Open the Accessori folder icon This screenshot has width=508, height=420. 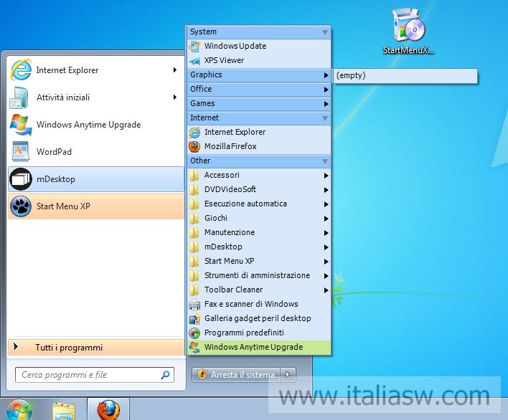[194, 175]
